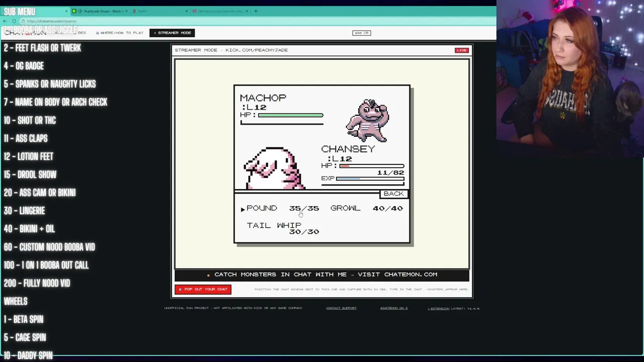Viewport: 644px width, 362px height.
Task: Click the Chansey back sprite
Action: 274,168
